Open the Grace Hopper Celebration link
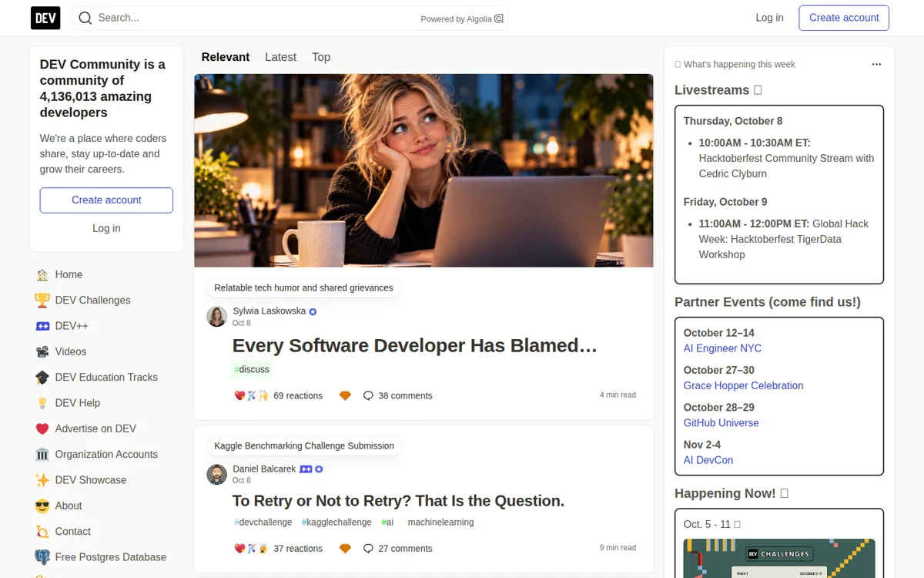 743,385
